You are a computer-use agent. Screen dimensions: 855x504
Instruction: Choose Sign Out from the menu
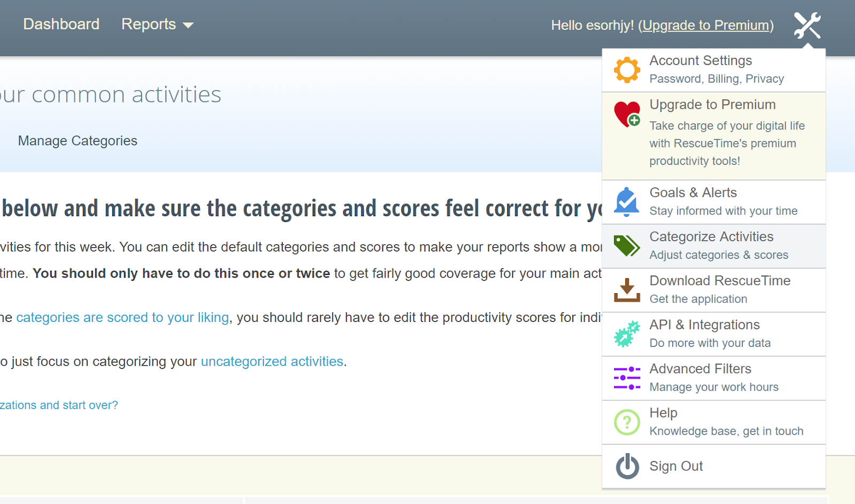click(x=676, y=466)
